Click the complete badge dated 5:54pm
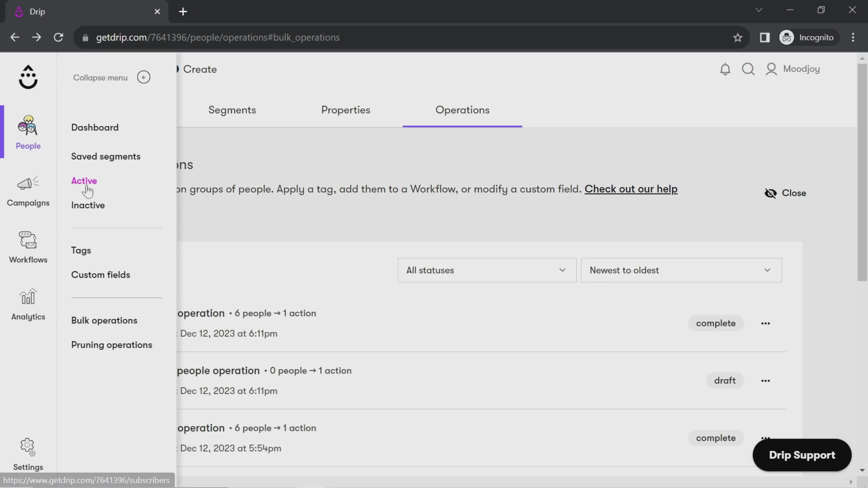The width and height of the screenshot is (868, 488). (716, 438)
